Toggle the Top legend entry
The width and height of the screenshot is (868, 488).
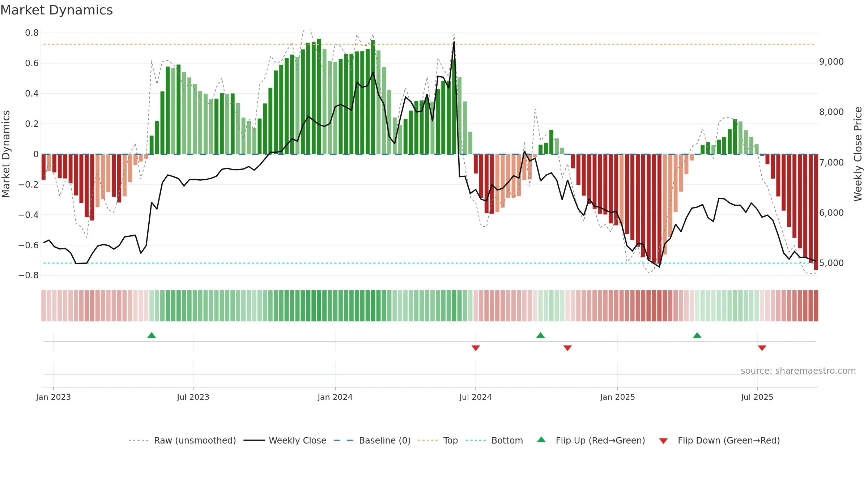click(438, 440)
